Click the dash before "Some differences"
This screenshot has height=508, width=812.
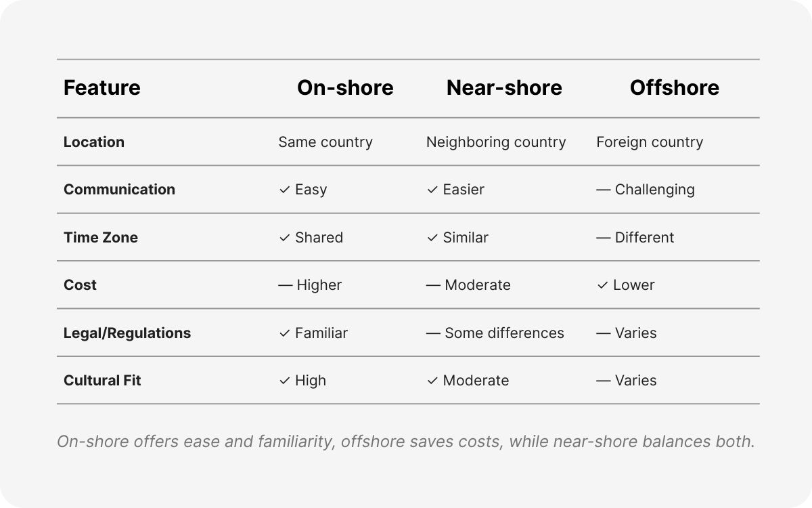(433, 333)
